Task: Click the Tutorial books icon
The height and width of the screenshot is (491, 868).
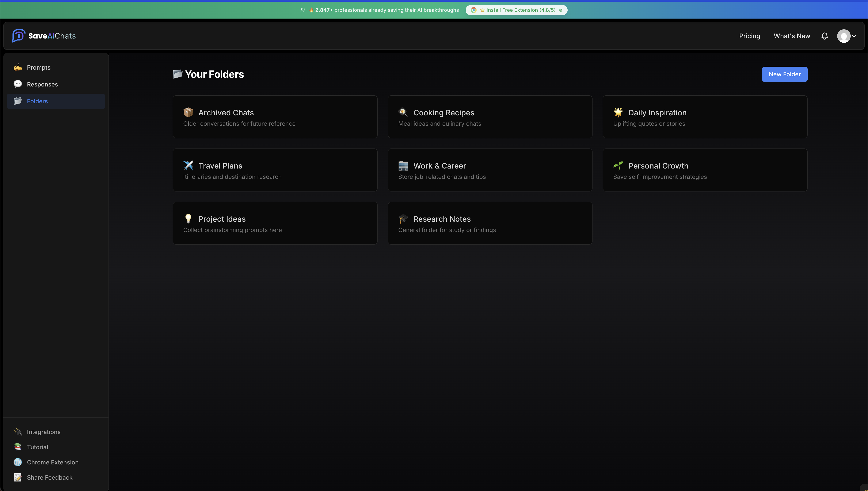Action: coord(18,447)
